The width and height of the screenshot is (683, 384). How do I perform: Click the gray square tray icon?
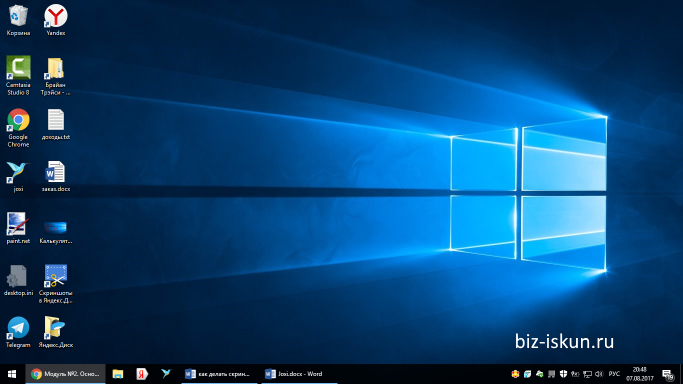(551, 374)
